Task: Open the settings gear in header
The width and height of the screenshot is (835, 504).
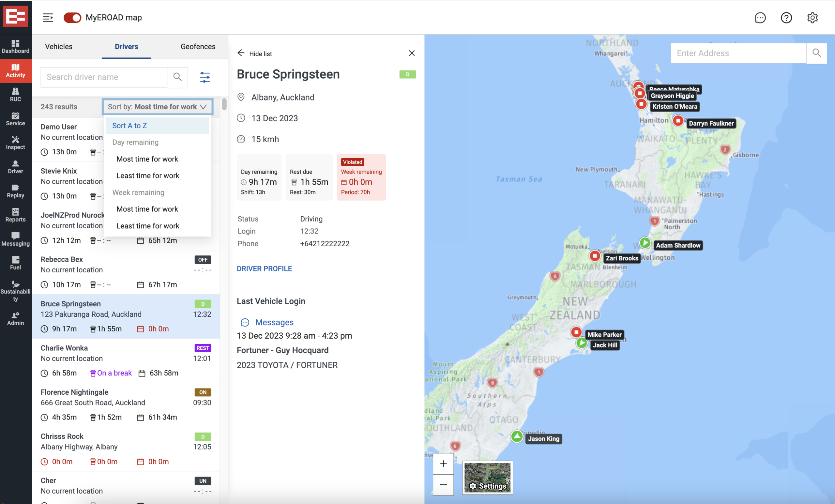Action: tap(812, 18)
